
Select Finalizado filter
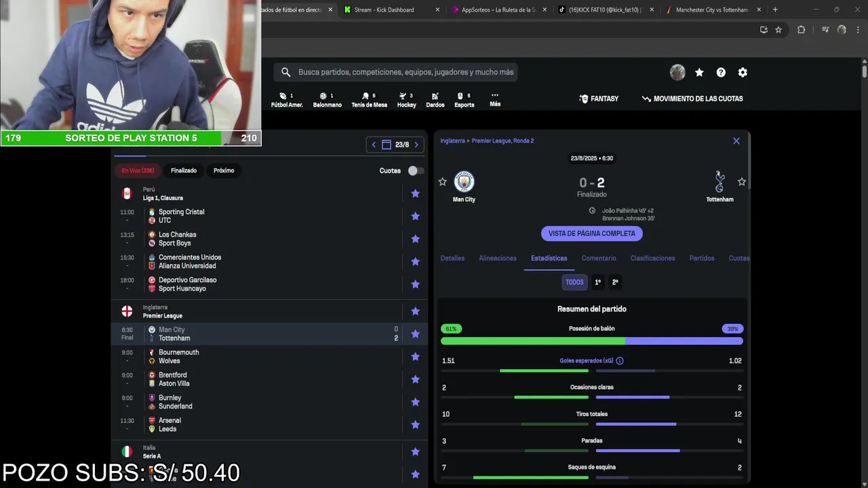tap(184, 171)
